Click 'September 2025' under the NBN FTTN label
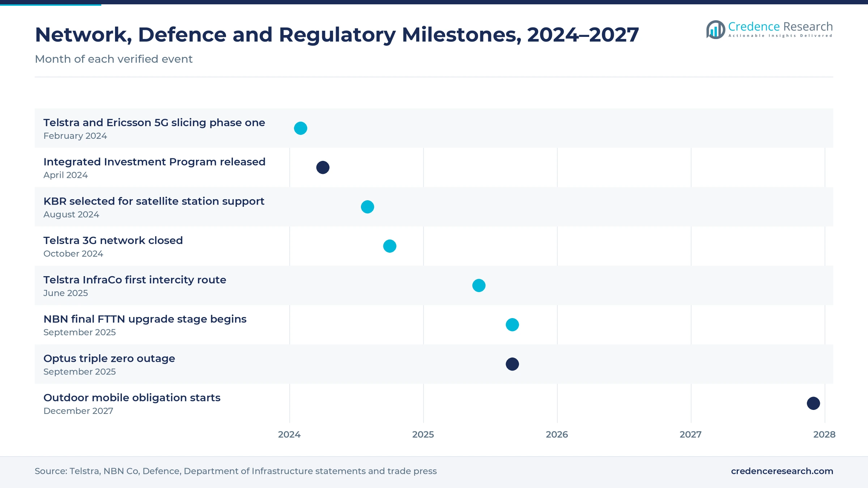This screenshot has width=868, height=488. (80, 332)
